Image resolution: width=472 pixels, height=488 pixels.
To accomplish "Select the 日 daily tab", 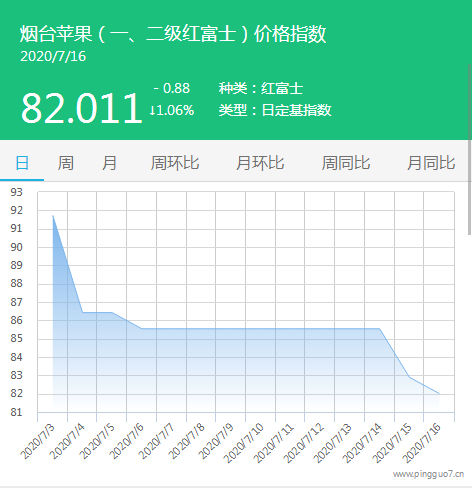I will pyautogui.click(x=22, y=163).
